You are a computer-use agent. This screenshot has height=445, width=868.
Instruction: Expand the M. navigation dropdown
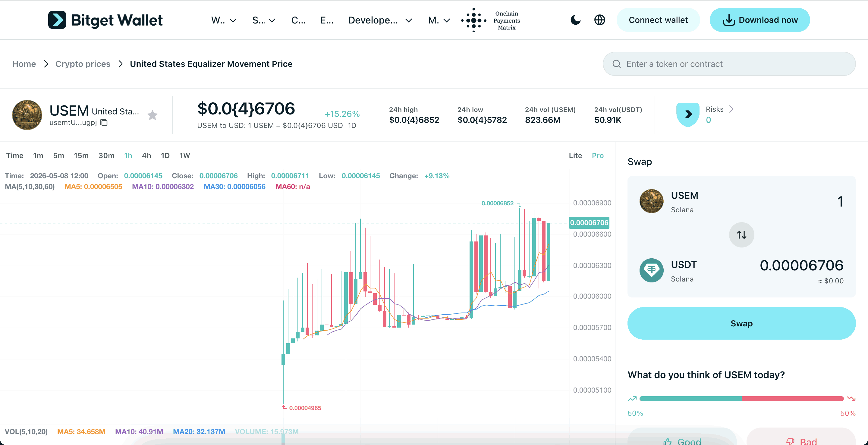(439, 20)
